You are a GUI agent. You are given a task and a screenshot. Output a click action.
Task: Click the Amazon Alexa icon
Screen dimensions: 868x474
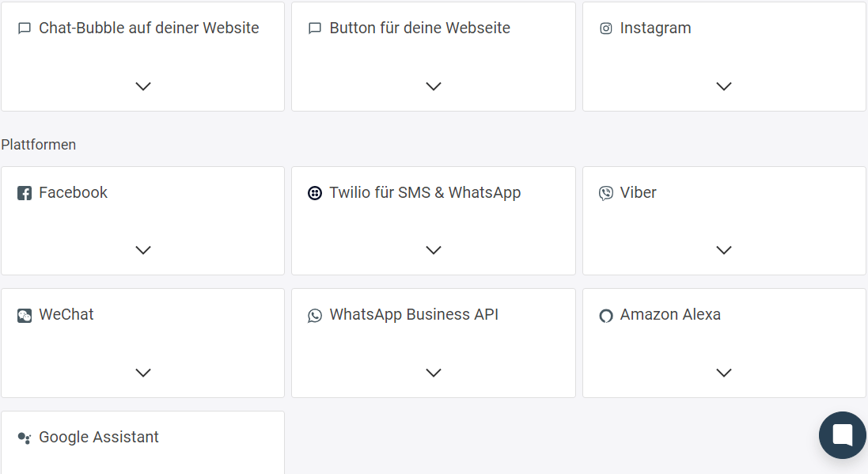tap(605, 315)
